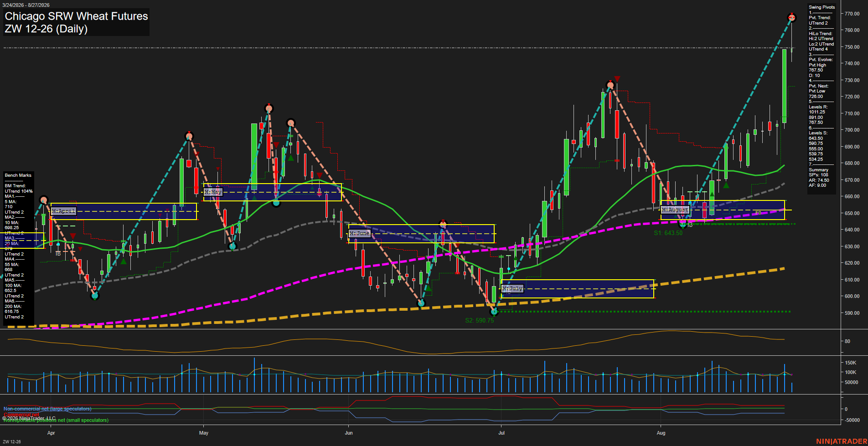Viewport: 868px width, 446px height.
Task: Click the -50000 COT axis label
Action: pos(852,420)
